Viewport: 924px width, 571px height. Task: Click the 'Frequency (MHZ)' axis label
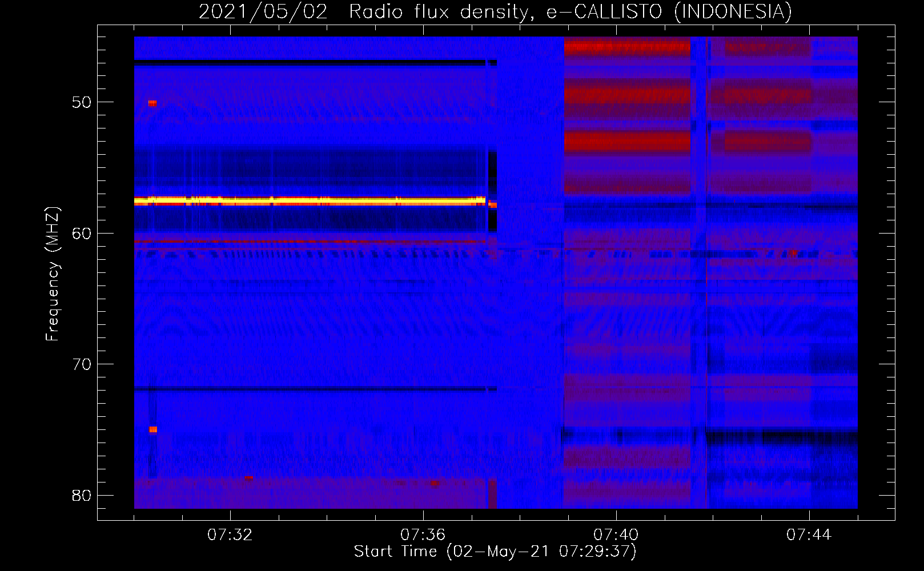tap(53, 274)
